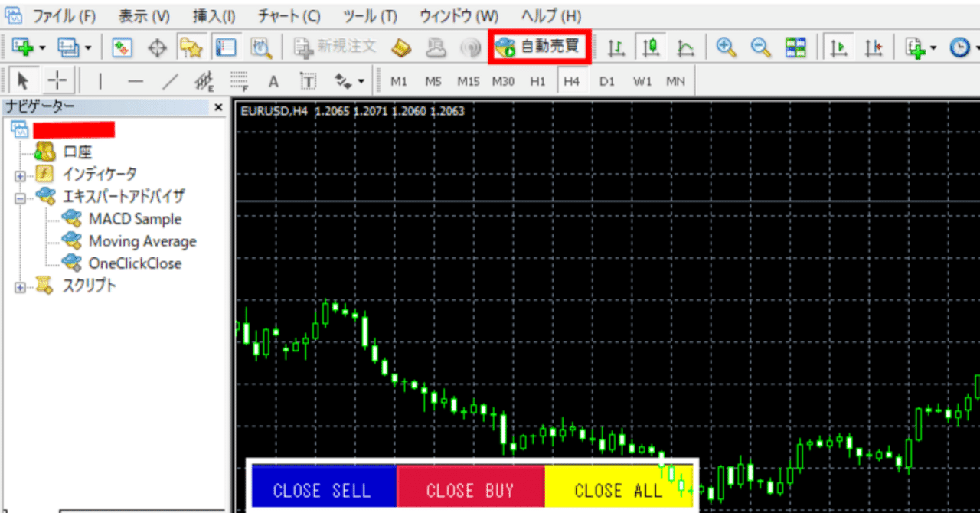This screenshot has height=513, width=980.
Task: Open the Periods clock icon
Action: 959,47
